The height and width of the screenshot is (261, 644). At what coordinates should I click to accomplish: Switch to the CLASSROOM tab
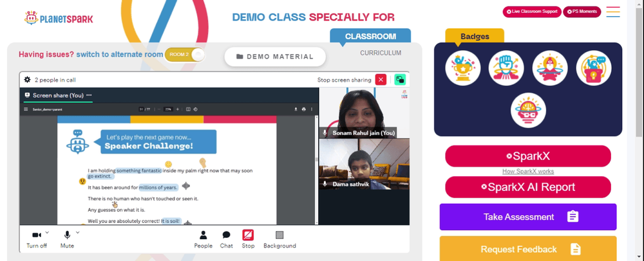(x=370, y=36)
